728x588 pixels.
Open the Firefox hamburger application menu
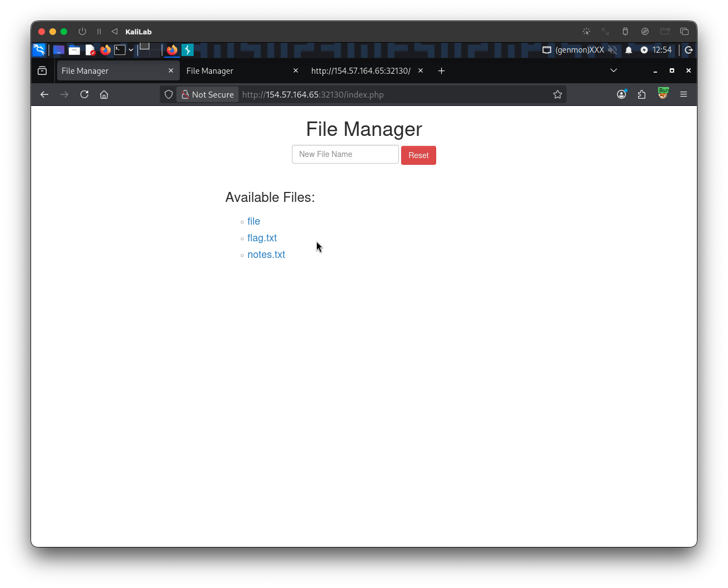point(684,94)
